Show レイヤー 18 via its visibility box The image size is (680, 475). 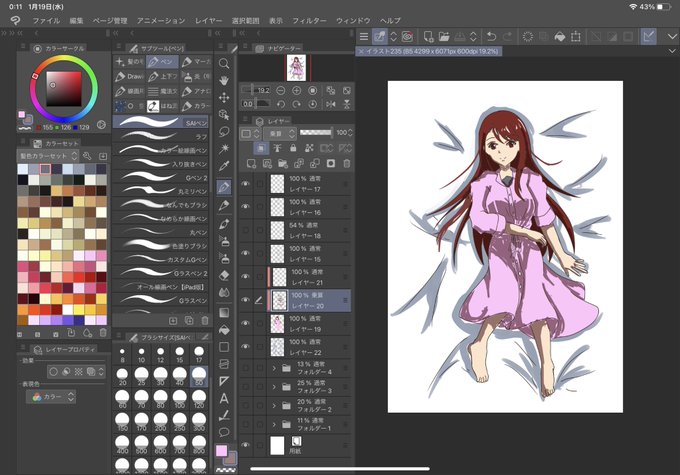[245, 230]
